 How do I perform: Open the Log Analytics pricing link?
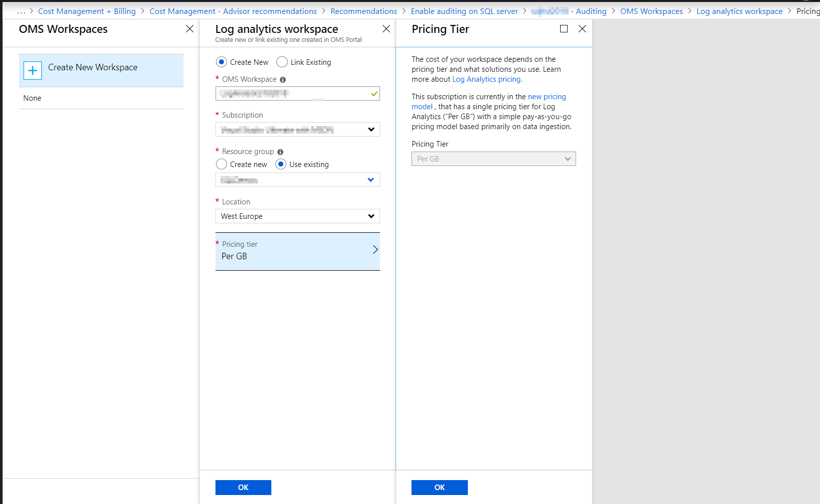point(486,79)
